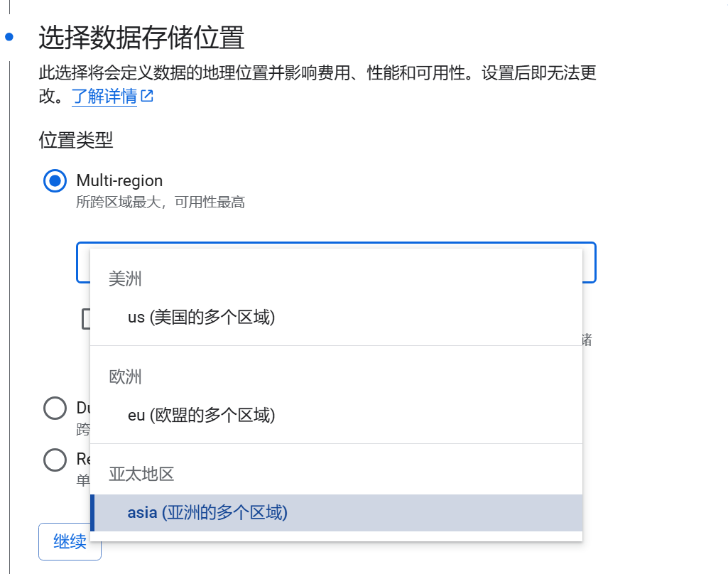Tick the partly hidden checkbox under the dropdown
The height and width of the screenshot is (574, 728).
(x=86, y=319)
